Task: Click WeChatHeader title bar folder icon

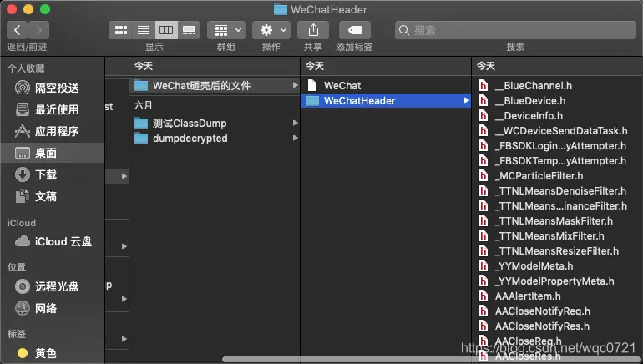Action: click(x=280, y=9)
